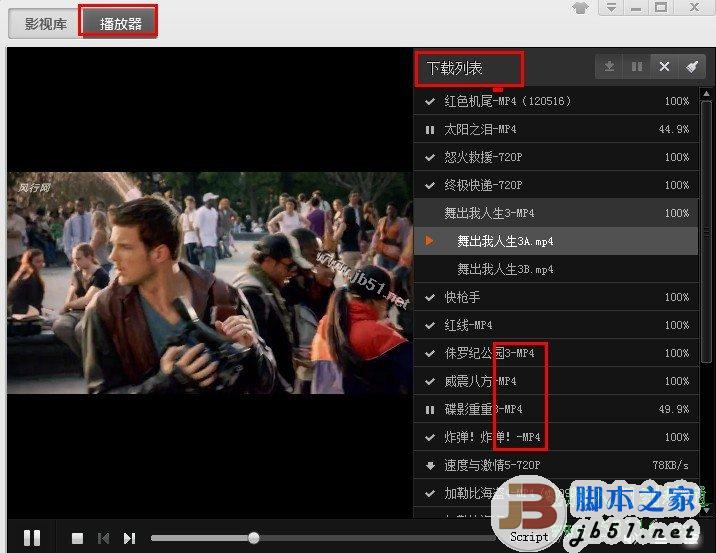Viewport: 716px width, 553px height.
Task: Click the 49.9% progress of 碟影重重3-MP4
Action: click(x=674, y=409)
